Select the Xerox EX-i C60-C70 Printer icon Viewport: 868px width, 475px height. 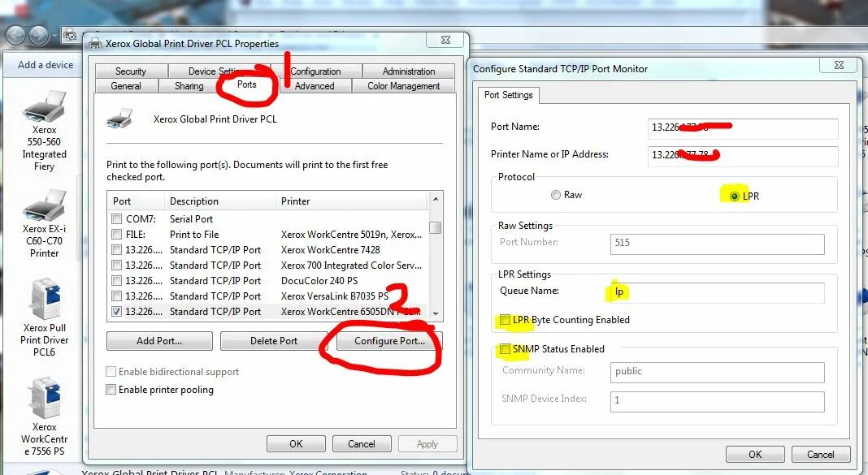[44, 223]
